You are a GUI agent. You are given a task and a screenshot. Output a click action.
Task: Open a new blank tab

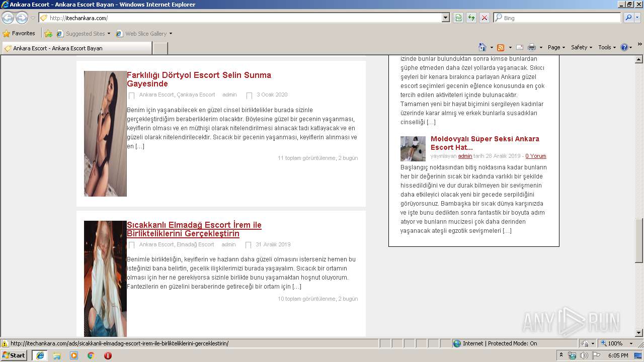(x=160, y=48)
